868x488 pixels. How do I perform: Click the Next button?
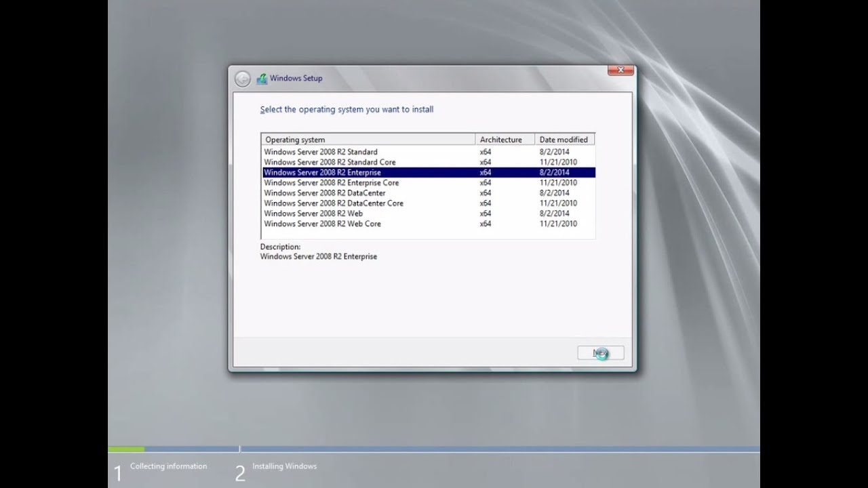[601, 353]
